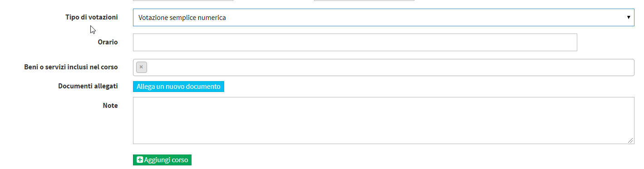Focus the second cut-off field at the top edge
Screen dimensions: 644x169
click(x=364, y=0)
